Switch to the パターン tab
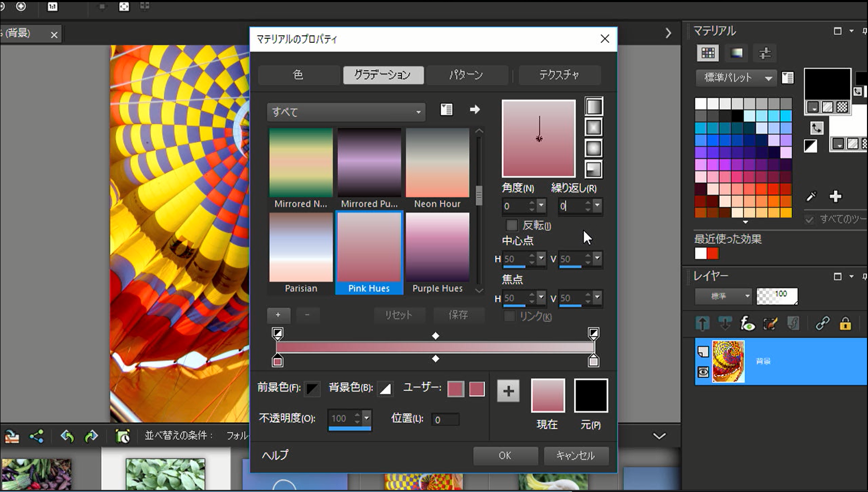The height and width of the screenshot is (492, 868). tap(467, 75)
